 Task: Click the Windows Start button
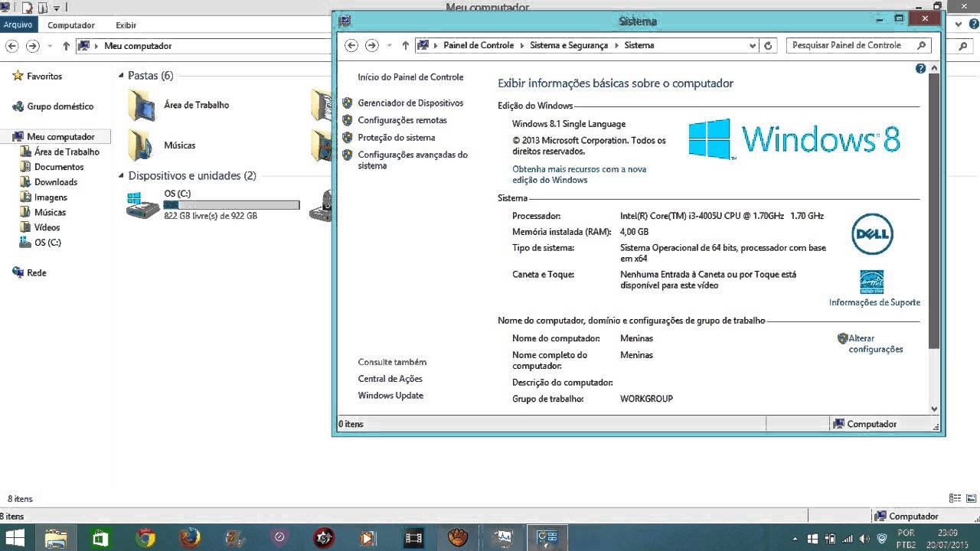(x=14, y=538)
